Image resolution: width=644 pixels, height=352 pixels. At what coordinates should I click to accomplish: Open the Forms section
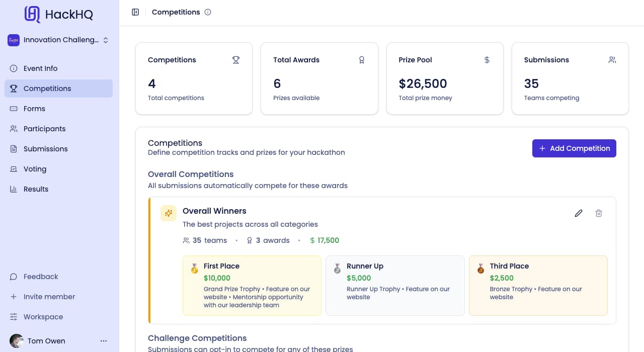tap(34, 109)
